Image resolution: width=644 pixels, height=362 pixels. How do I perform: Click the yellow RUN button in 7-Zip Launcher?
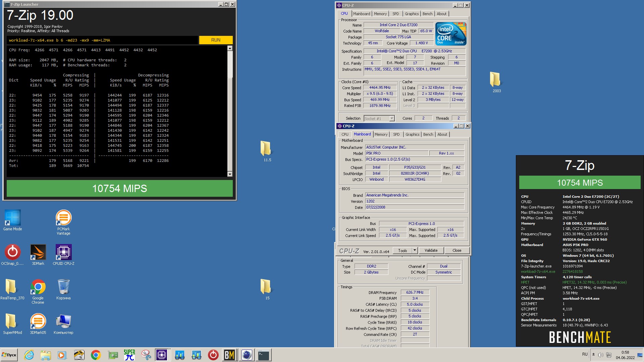(x=216, y=40)
